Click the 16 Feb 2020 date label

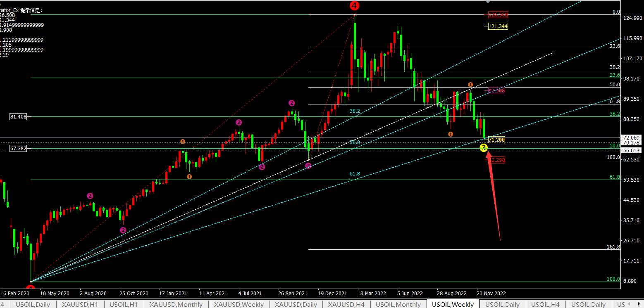pyautogui.click(x=15, y=294)
